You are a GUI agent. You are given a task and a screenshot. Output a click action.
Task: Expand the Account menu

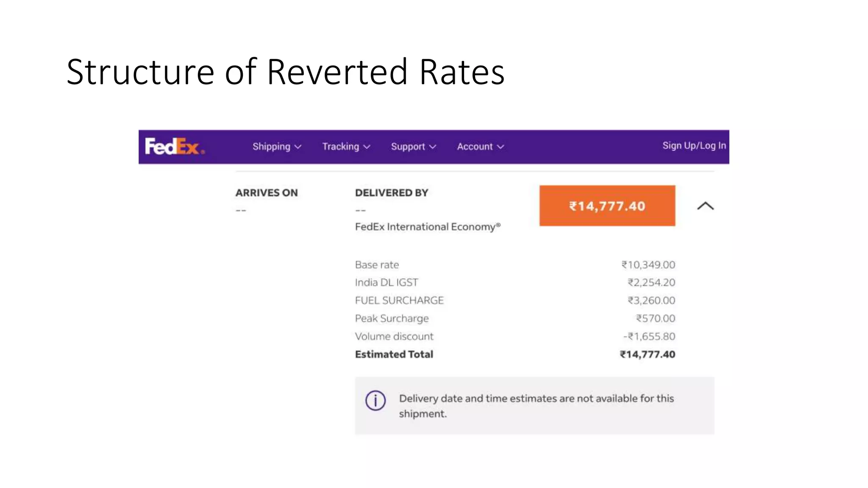pos(475,147)
